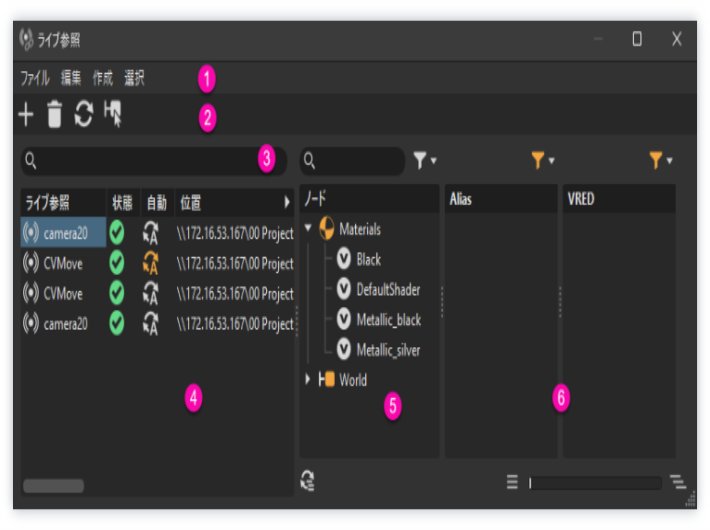Select the Black material
This screenshot has height=530, width=710.
(x=369, y=260)
